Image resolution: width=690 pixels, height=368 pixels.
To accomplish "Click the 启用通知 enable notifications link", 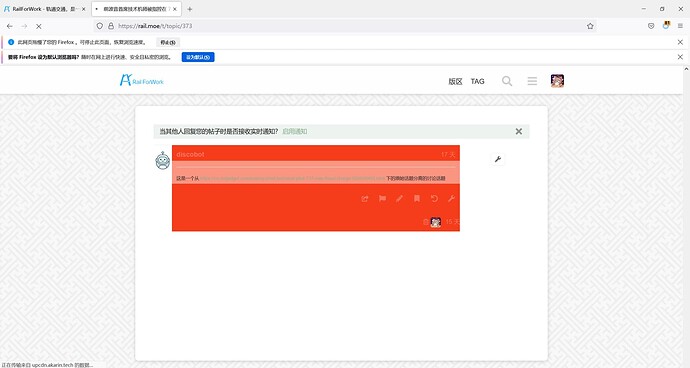I will coord(294,131).
